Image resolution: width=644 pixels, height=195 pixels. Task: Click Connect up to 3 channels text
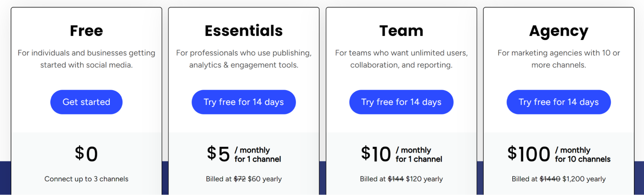point(86,179)
